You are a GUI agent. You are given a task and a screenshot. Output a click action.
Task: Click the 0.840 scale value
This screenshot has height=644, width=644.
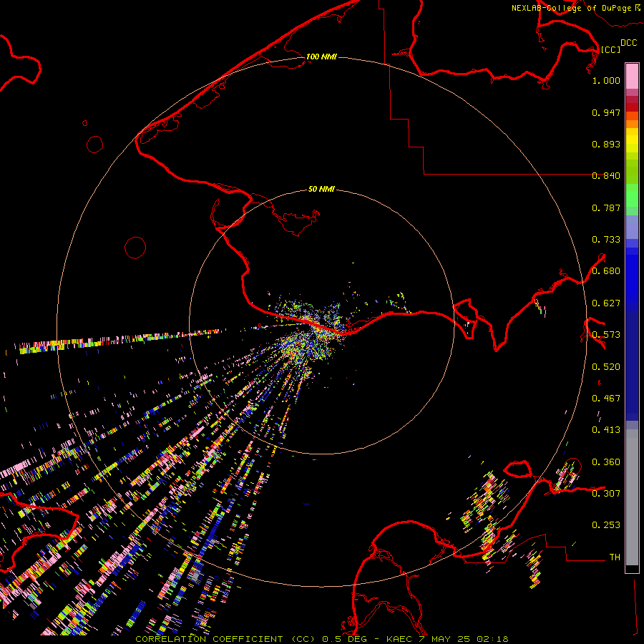tap(606, 176)
